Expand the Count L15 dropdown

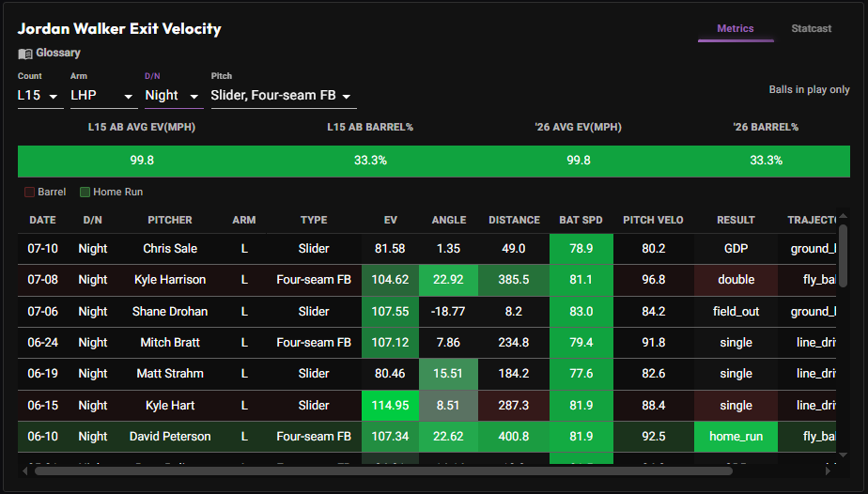(x=40, y=96)
